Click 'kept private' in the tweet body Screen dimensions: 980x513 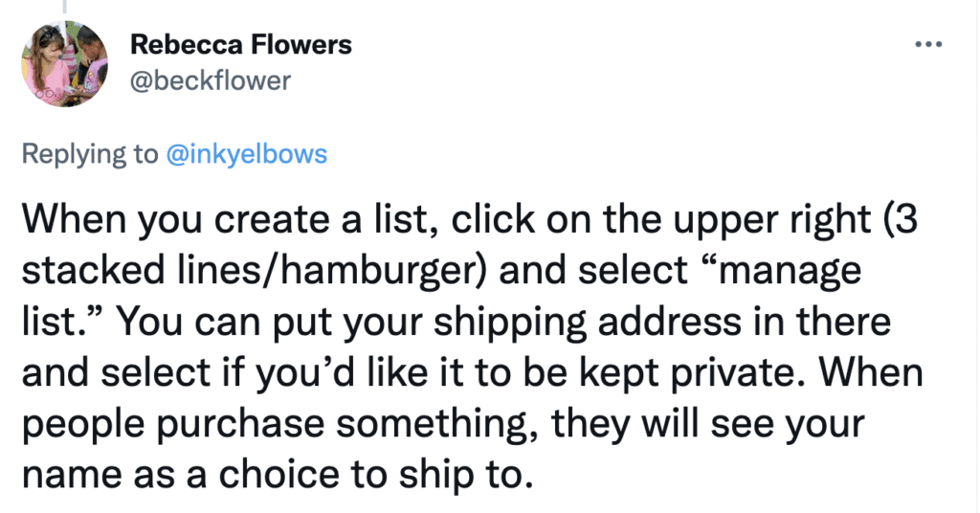(x=694, y=373)
